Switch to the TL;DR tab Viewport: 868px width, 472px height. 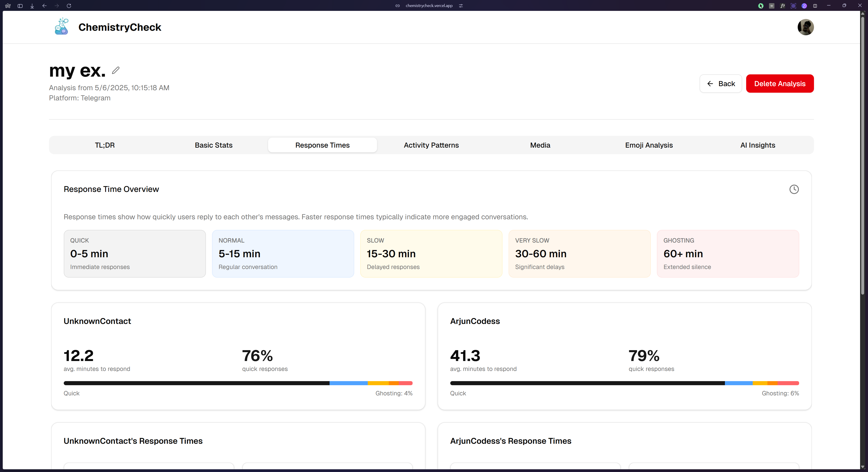coord(104,145)
